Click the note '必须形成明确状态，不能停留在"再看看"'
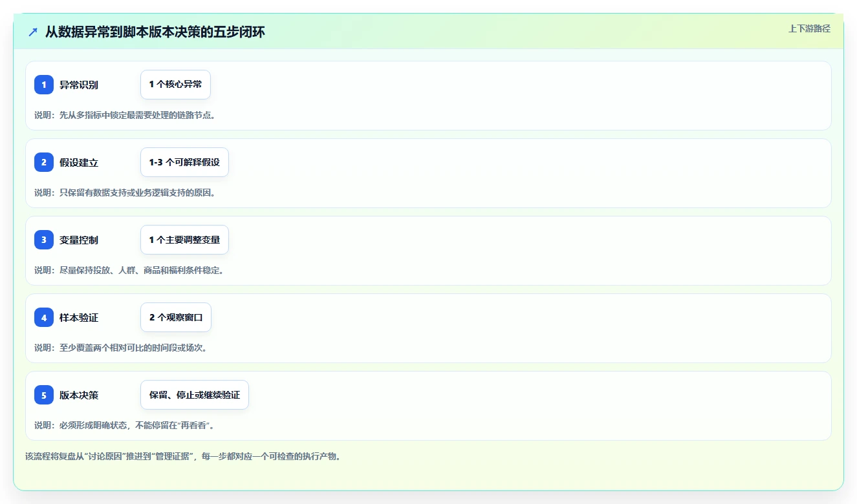This screenshot has height=504, width=857. (x=135, y=425)
